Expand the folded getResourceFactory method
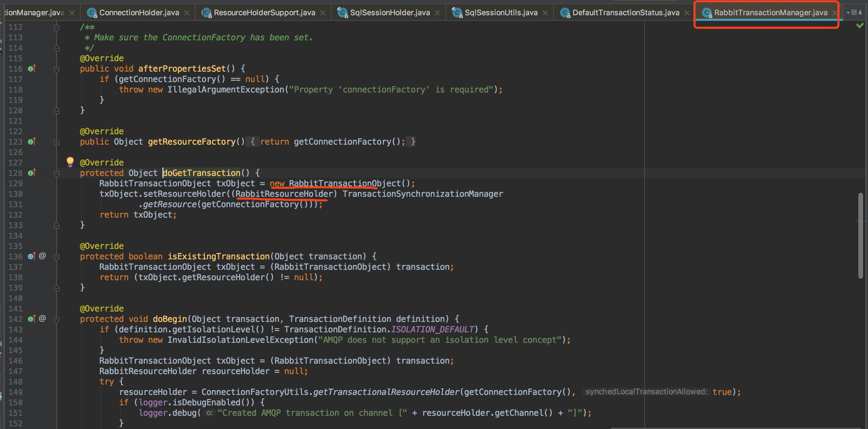Viewport: 868px width, 429px height. (57, 142)
